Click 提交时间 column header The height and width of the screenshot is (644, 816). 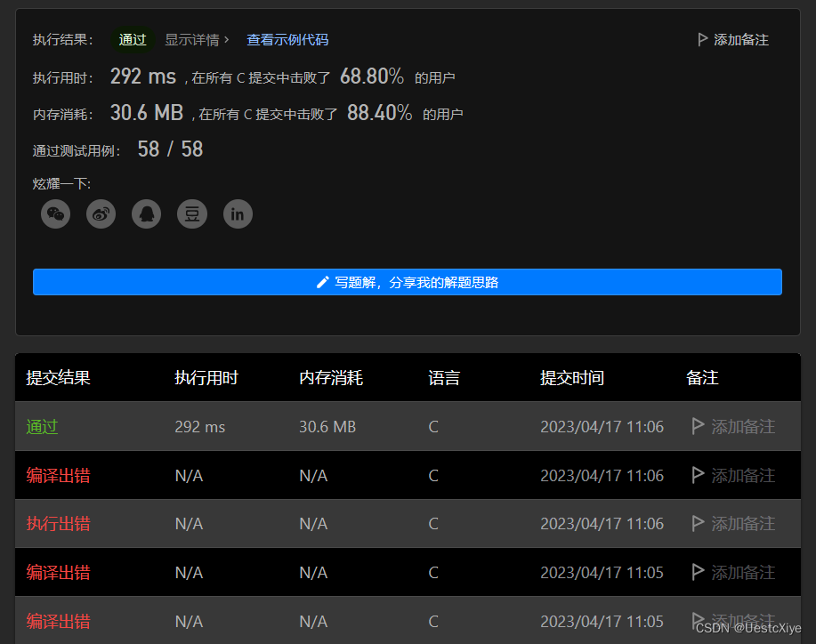pos(572,378)
